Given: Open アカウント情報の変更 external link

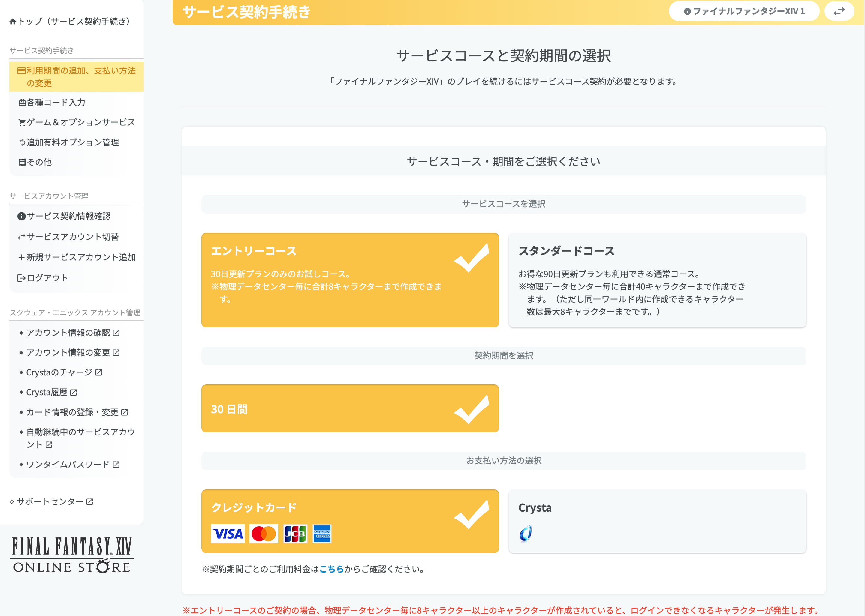Looking at the screenshot, I should tap(73, 352).
